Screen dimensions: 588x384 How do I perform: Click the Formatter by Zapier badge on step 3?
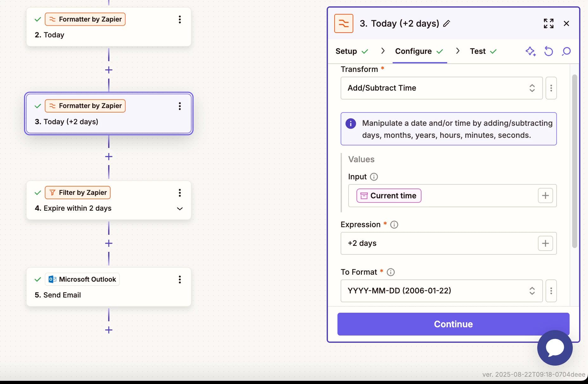tap(85, 106)
